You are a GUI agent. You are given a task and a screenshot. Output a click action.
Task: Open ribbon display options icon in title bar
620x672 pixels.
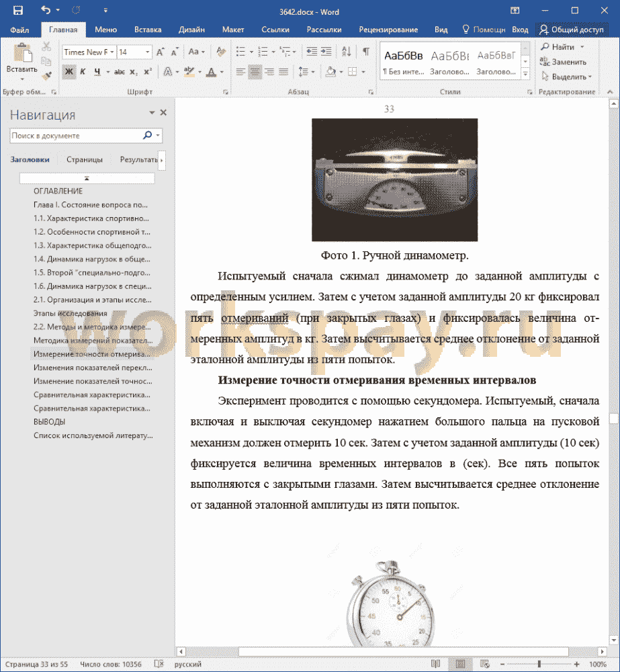point(515,10)
